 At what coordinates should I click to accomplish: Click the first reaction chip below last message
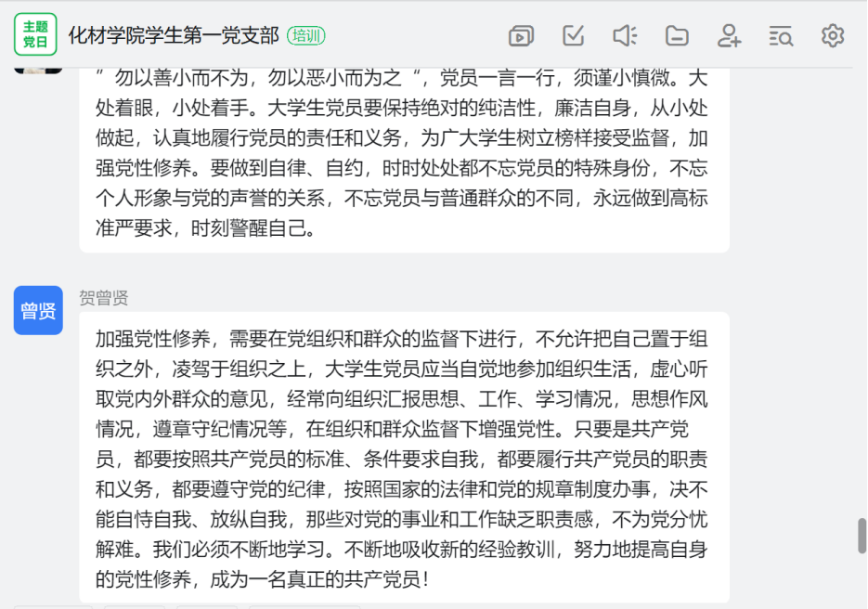pos(53,607)
